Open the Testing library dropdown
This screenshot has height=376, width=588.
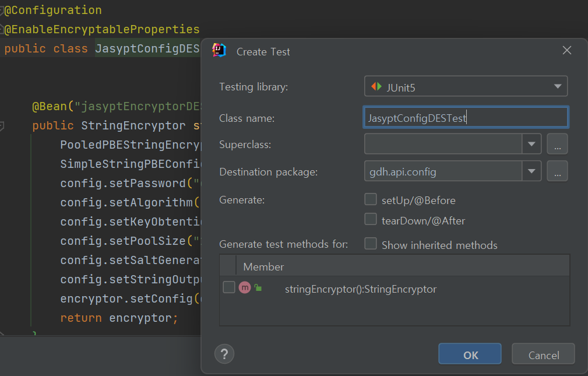pos(557,87)
